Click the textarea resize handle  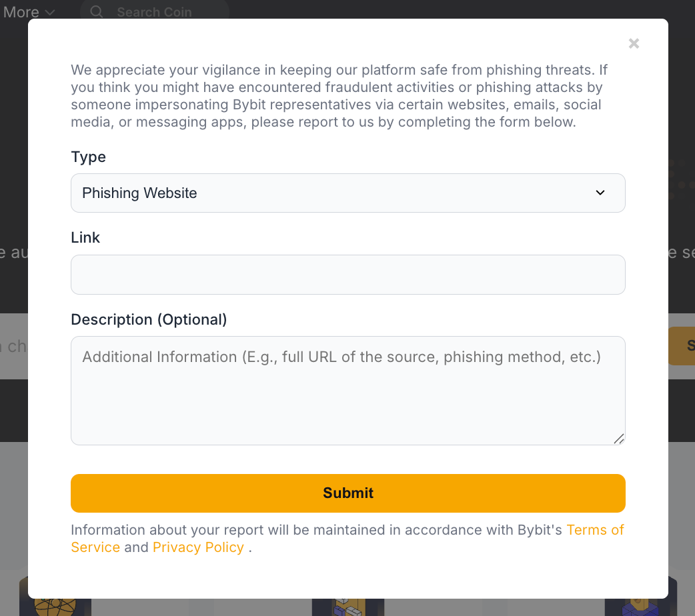coord(619,439)
